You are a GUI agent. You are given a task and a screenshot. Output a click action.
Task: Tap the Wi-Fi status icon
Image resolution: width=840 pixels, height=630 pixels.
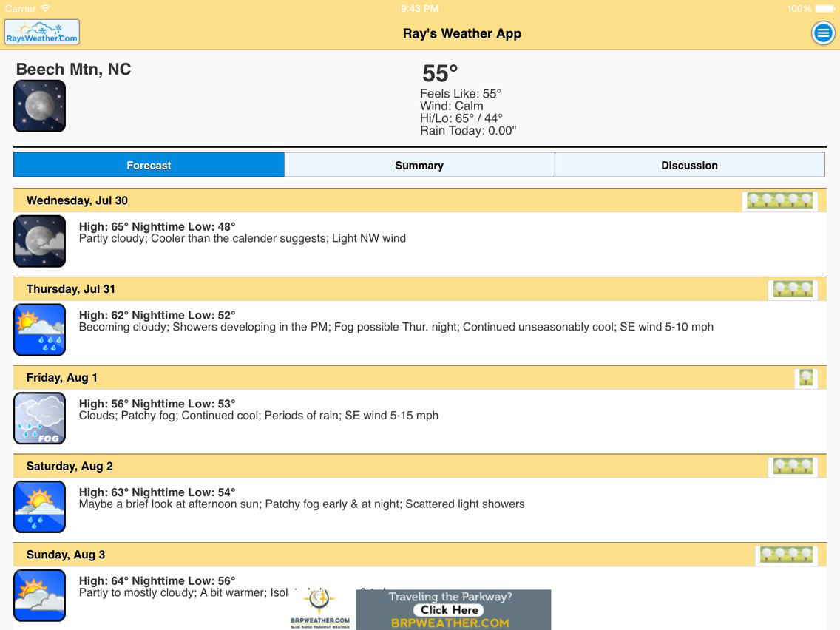[46, 9]
